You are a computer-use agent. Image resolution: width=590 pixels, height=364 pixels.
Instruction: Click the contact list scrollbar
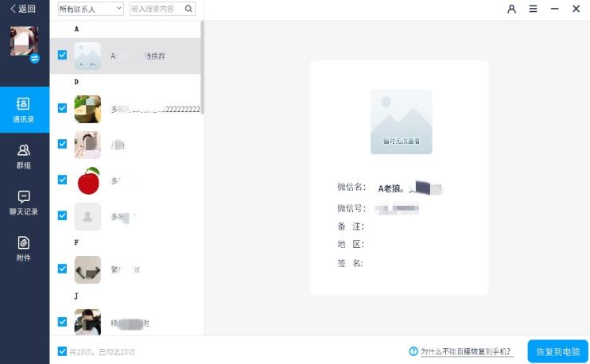[203, 68]
